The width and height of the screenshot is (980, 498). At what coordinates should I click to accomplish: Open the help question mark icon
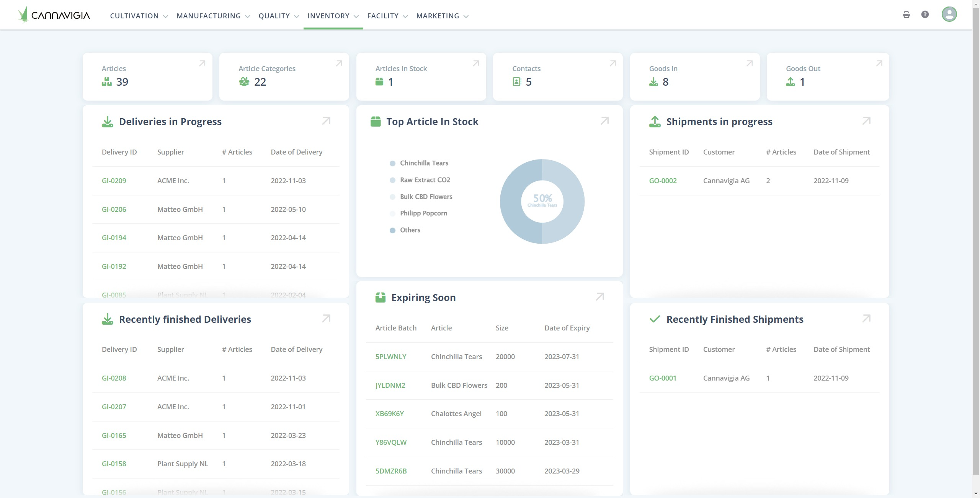[925, 15]
